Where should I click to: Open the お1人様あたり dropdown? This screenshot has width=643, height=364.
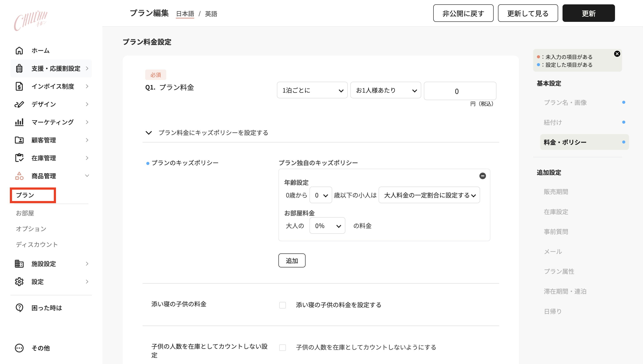pyautogui.click(x=386, y=90)
